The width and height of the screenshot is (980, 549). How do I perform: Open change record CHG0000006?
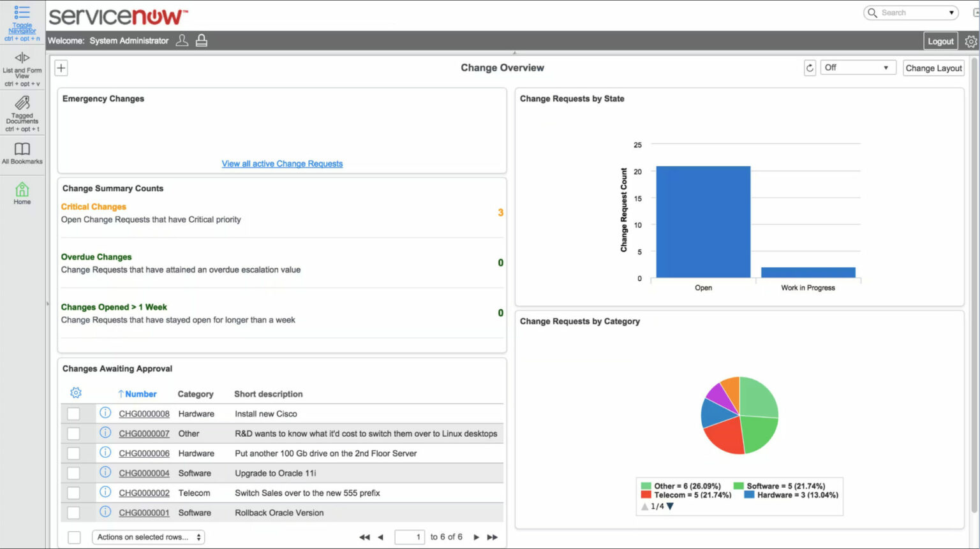tap(144, 453)
